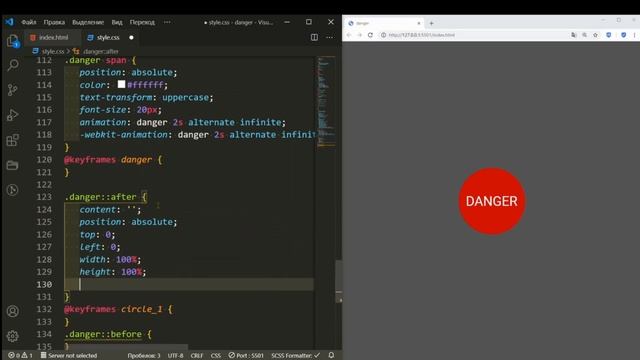Image resolution: width=640 pixels, height=360 pixels.
Task: Click the site info icon in browser address bar
Action: tap(383, 35)
